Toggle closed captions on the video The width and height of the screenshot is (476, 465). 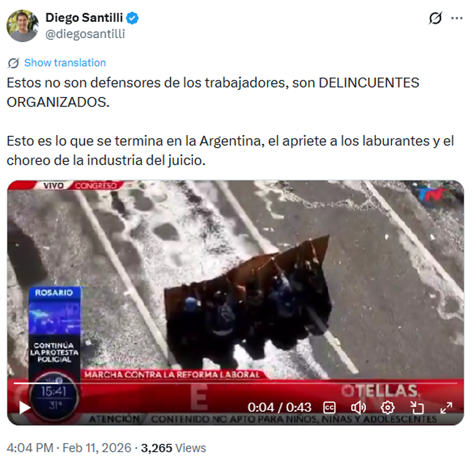point(329,407)
